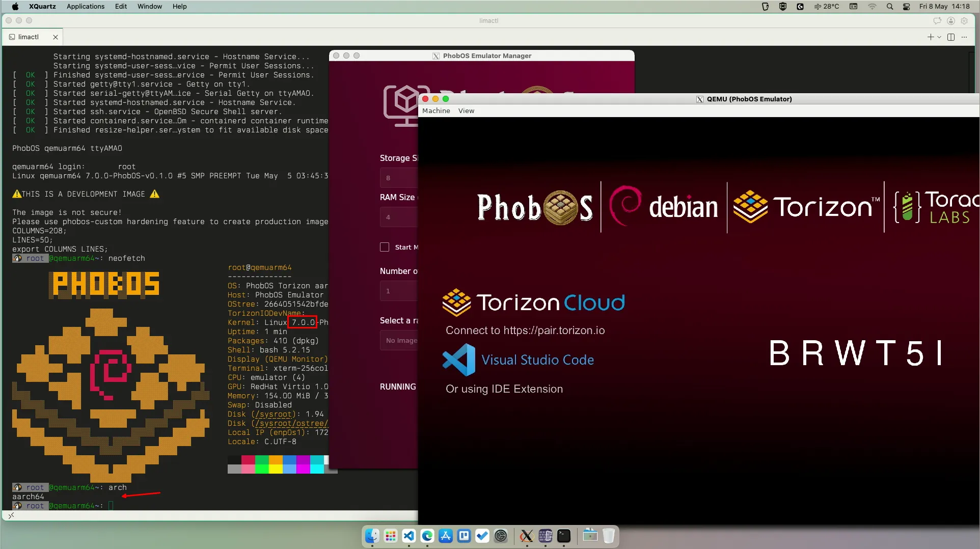Click the 'Visual Studio Code' text in QEMU
Screen dimensions: 980x549
click(x=538, y=360)
